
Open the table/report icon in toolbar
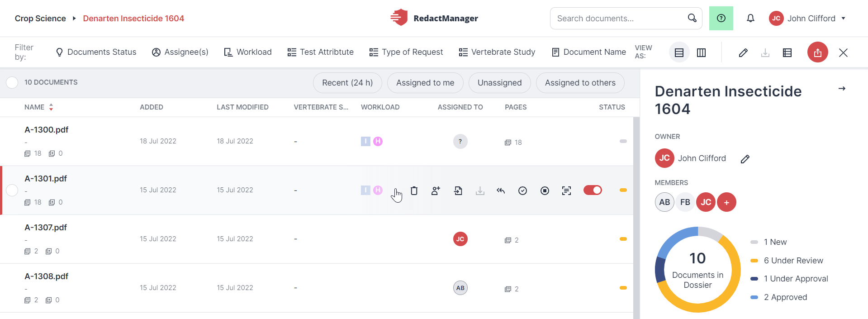coord(787,53)
